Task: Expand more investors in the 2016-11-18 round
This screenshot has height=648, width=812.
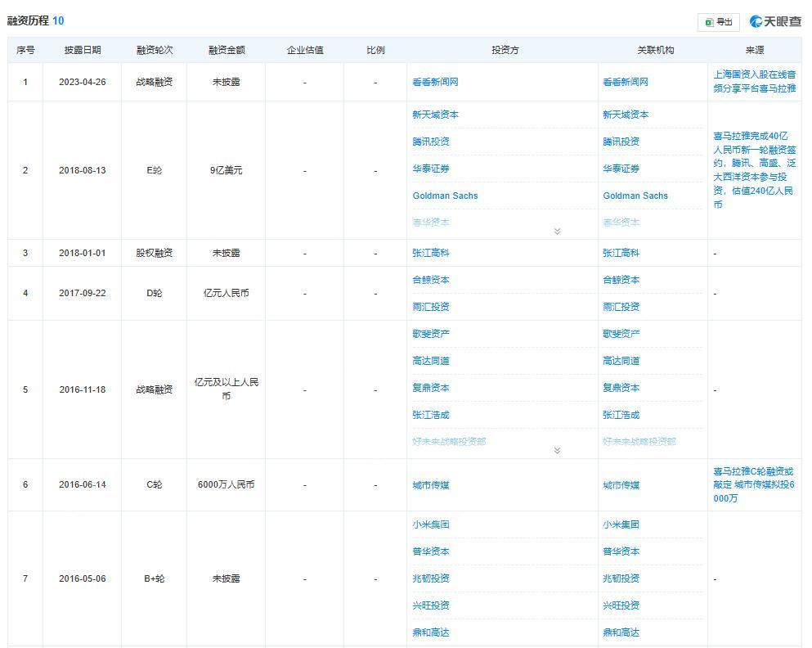Action: (x=559, y=450)
